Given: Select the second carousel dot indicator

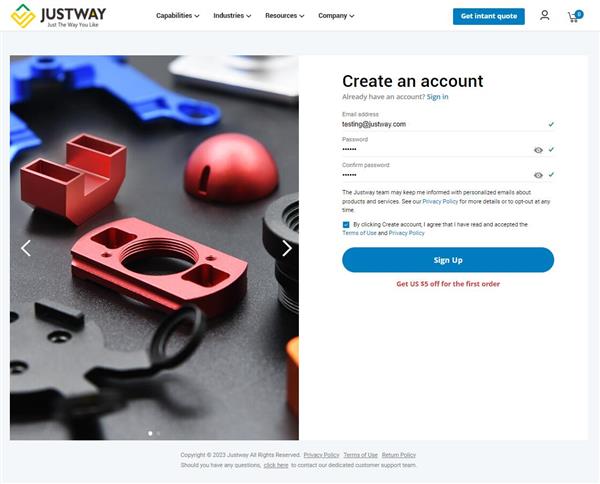Looking at the screenshot, I should [158, 433].
